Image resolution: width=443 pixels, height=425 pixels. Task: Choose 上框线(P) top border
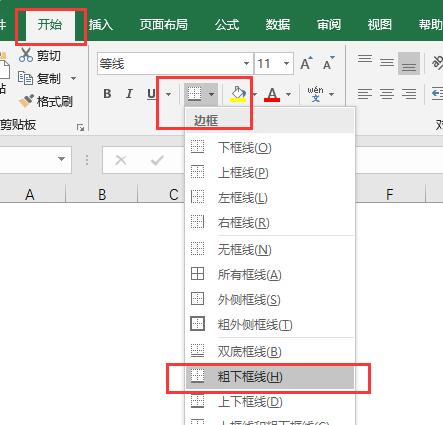pyautogui.click(x=270, y=172)
